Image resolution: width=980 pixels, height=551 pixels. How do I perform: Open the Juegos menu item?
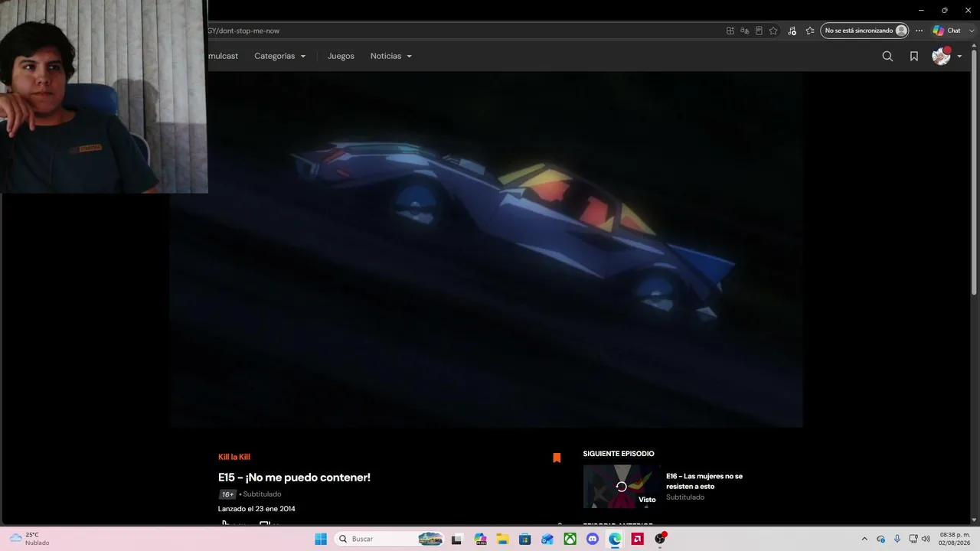[341, 56]
